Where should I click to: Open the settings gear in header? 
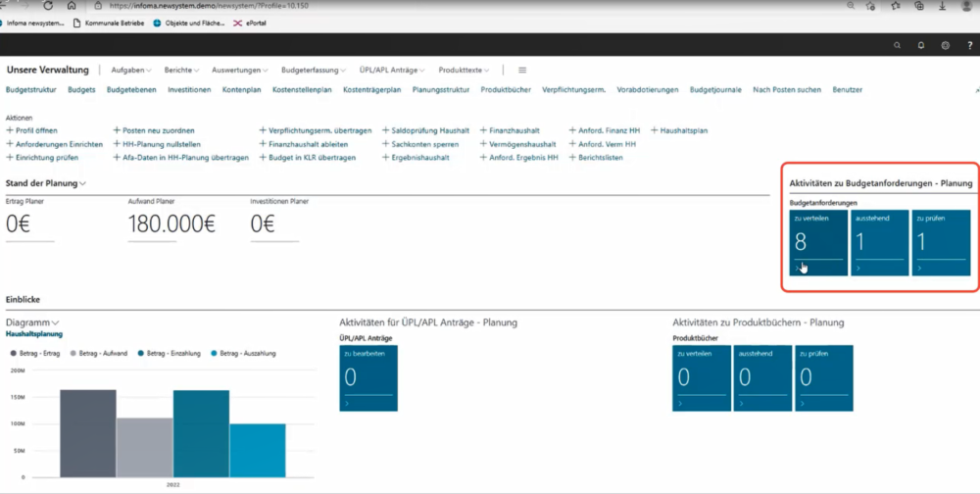pos(945,45)
